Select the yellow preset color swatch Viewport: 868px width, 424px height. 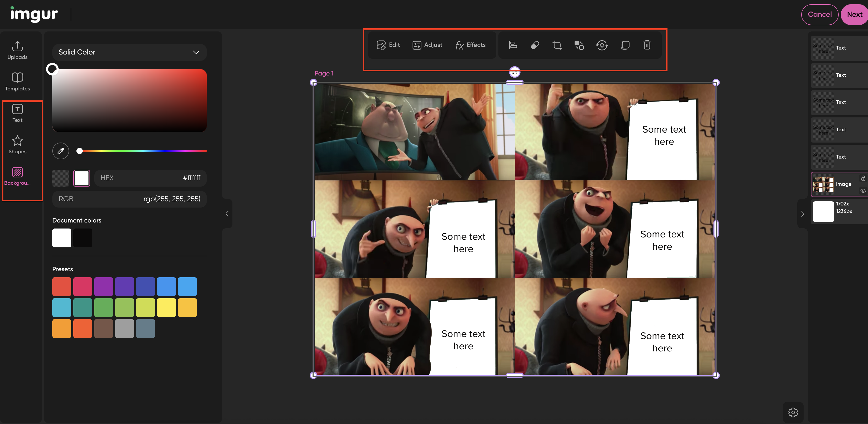pos(166,307)
